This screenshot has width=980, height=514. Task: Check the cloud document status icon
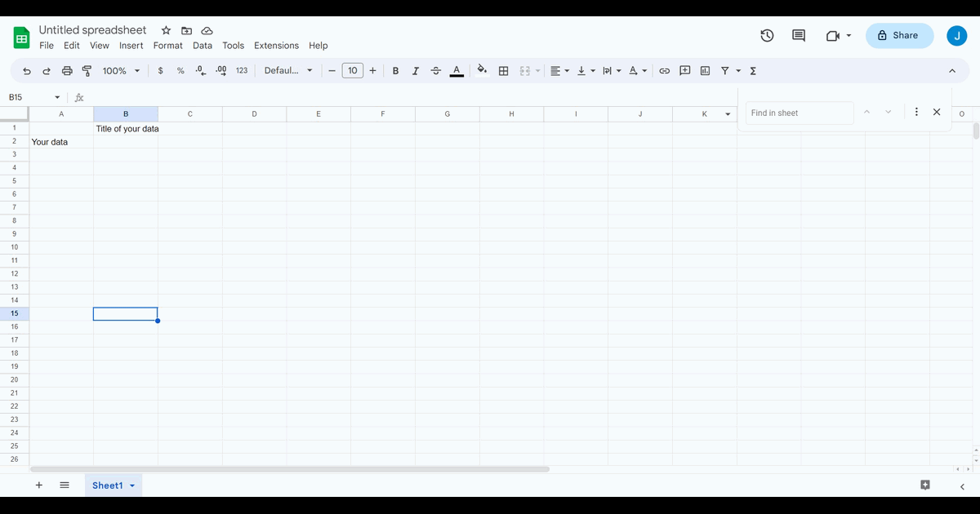point(207,30)
